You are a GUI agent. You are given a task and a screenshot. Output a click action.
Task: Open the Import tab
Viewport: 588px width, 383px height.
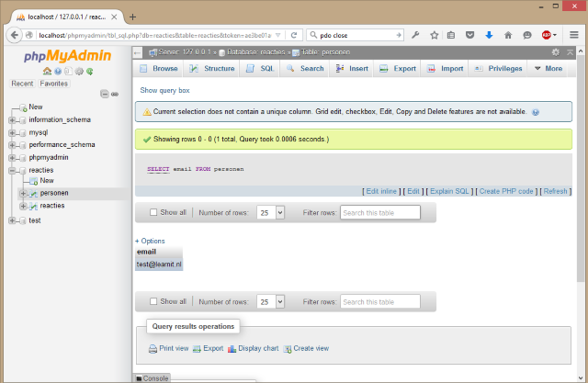[445, 69]
